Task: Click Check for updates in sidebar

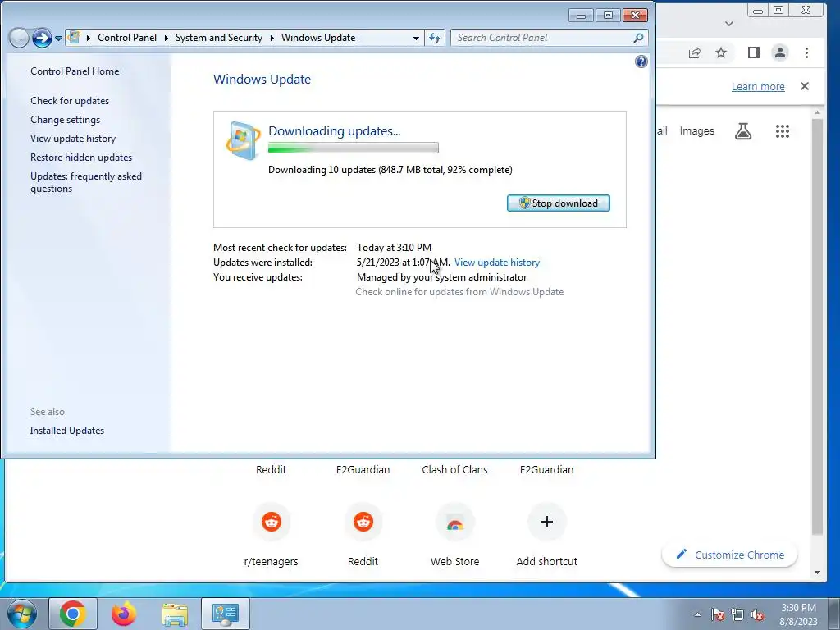Action: (70, 101)
